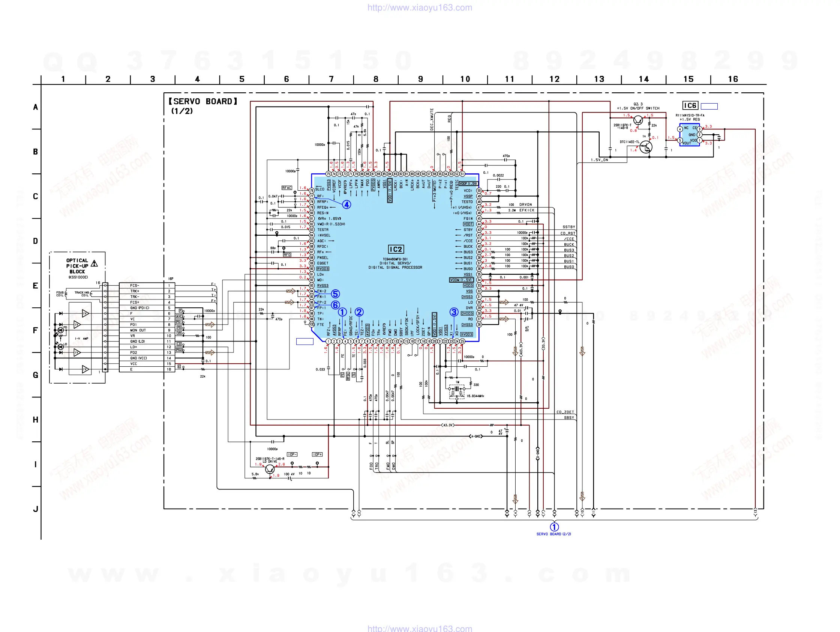Click waveform marker 6 beside FPI2 pin
Image resolution: width=840 pixels, height=632 pixels.
(335, 305)
